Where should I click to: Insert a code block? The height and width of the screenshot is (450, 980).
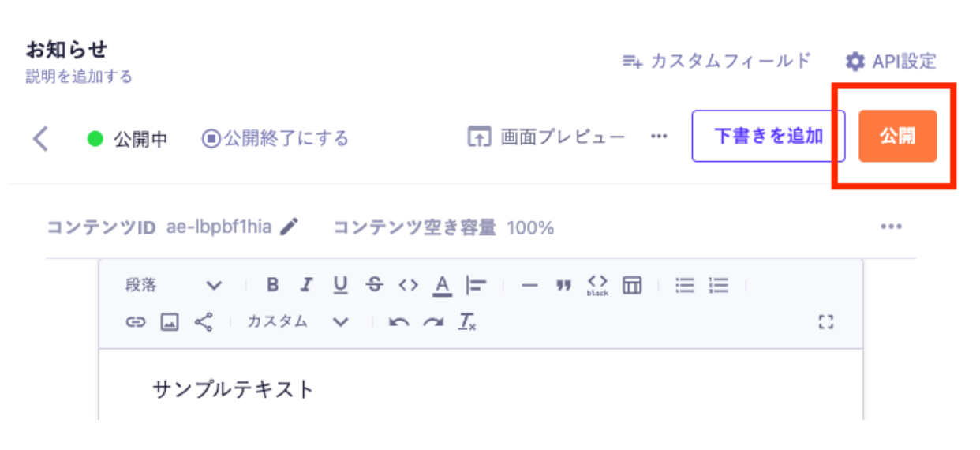pyautogui.click(x=597, y=286)
